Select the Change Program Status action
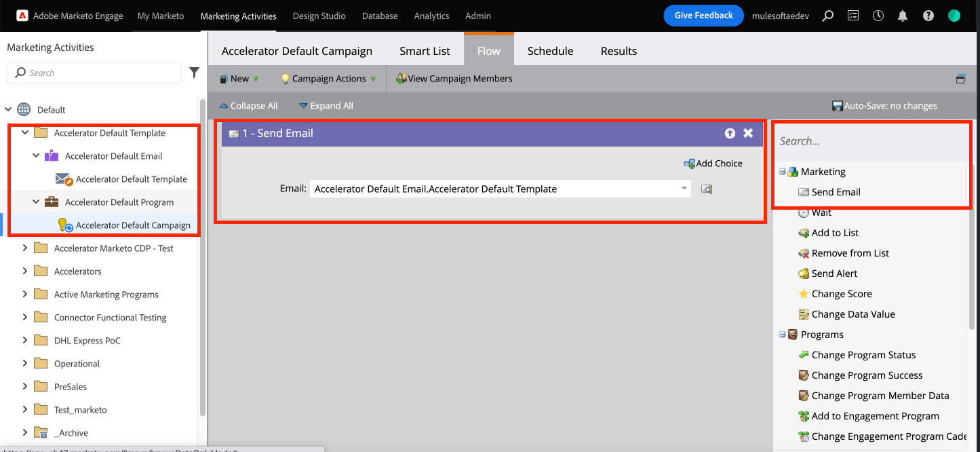This screenshot has height=452, width=980. click(x=857, y=355)
